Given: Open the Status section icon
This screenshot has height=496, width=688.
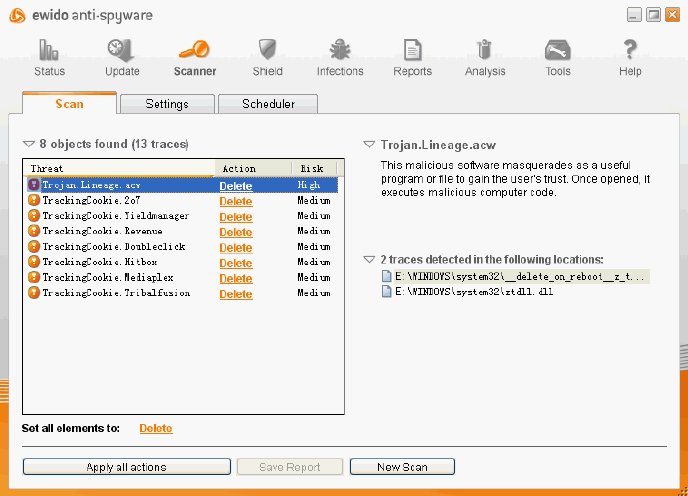Looking at the screenshot, I should 49,51.
